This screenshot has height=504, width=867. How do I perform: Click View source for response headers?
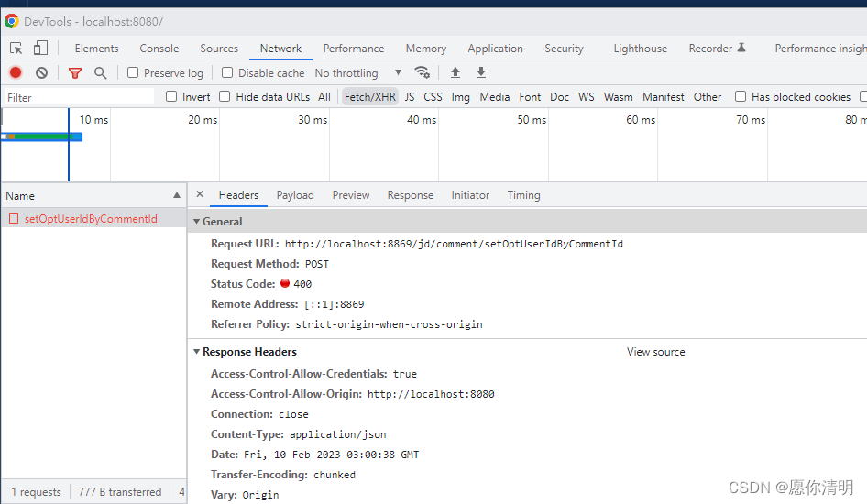pyautogui.click(x=656, y=352)
